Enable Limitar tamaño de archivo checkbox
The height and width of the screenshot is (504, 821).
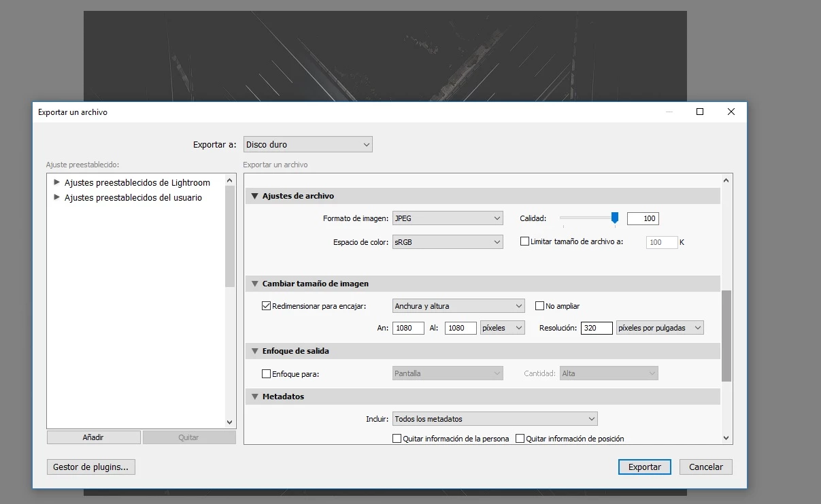point(524,241)
